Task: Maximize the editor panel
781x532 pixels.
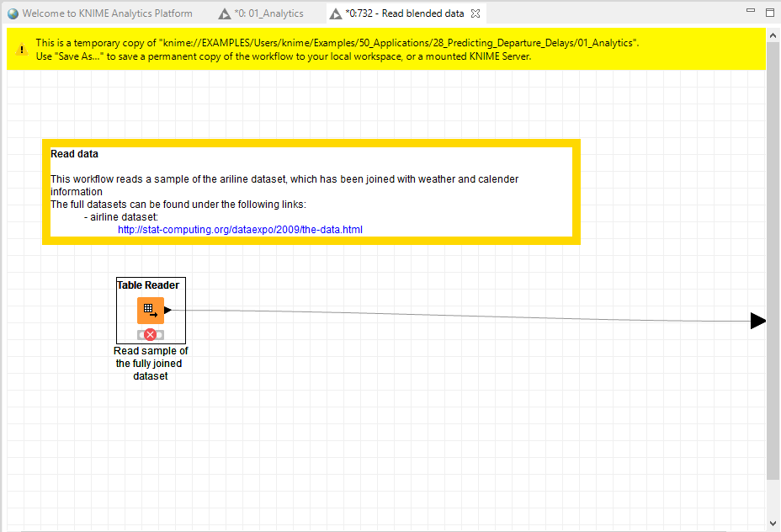Action: point(770,13)
